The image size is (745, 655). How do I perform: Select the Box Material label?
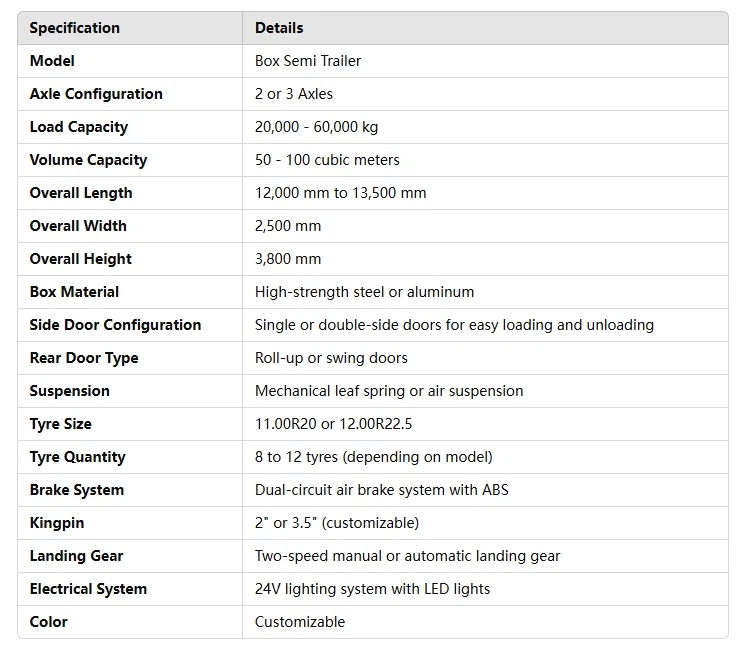tap(74, 292)
